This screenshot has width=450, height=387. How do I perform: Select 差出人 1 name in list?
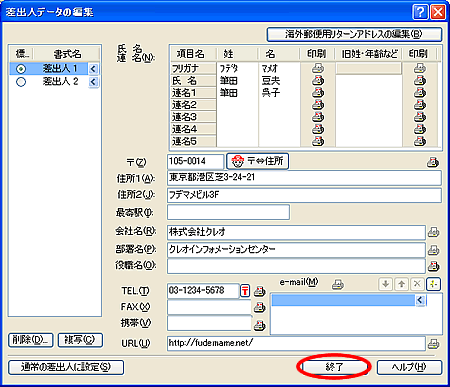click(60, 69)
